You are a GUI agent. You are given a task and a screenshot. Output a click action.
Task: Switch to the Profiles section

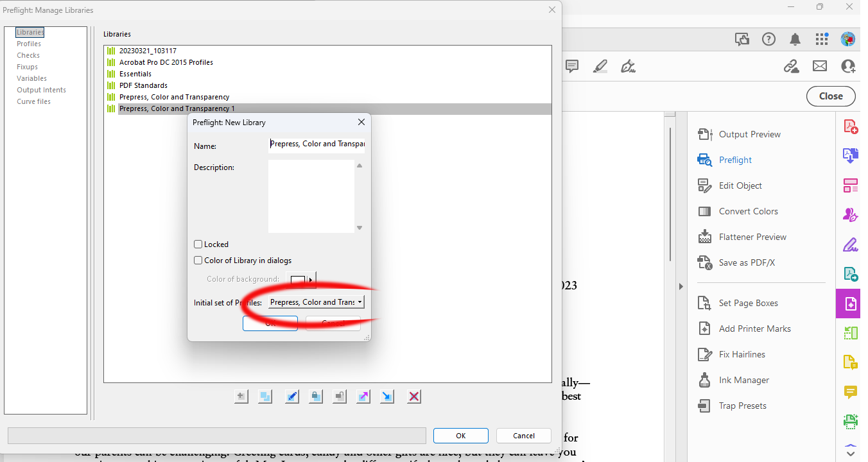coord(28,43)
